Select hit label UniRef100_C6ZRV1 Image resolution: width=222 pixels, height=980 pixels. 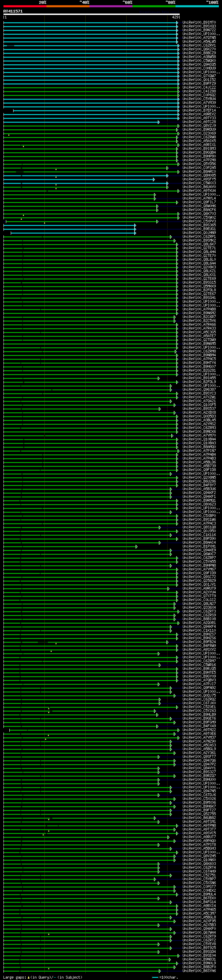tap(199, 45)
